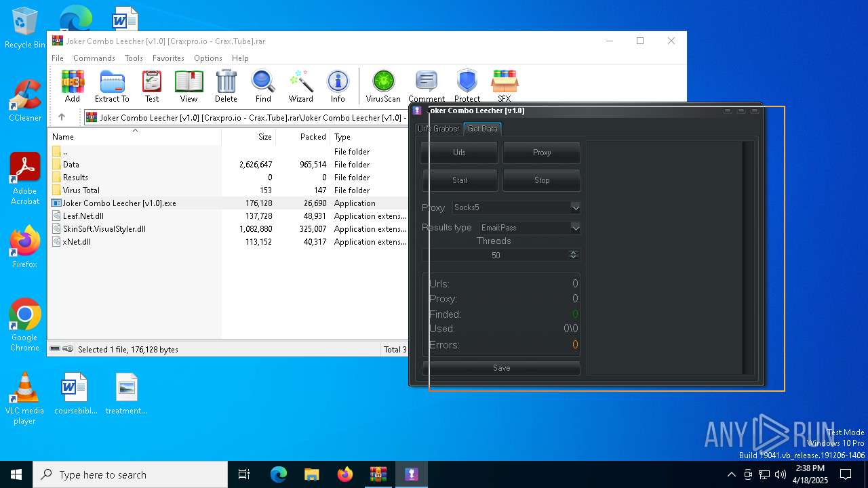Open the Help menu in WinRAR
Image resolution: width=868 pixels, height=488 pixels.
click(240, 58)
